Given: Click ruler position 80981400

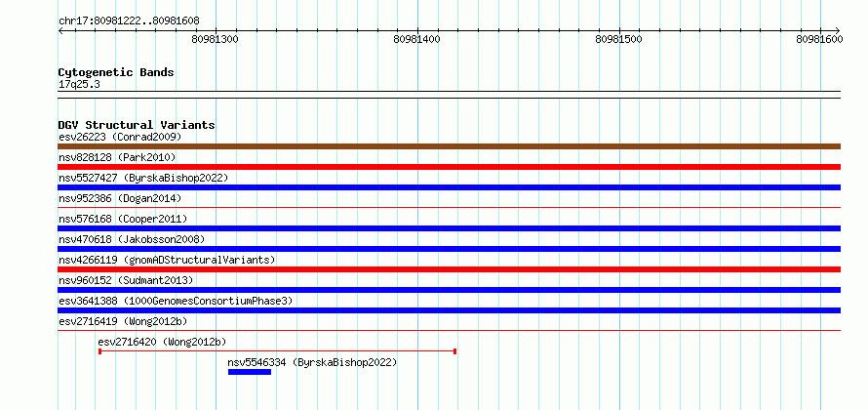Looking at the screenshot, I should click(416, 39).
